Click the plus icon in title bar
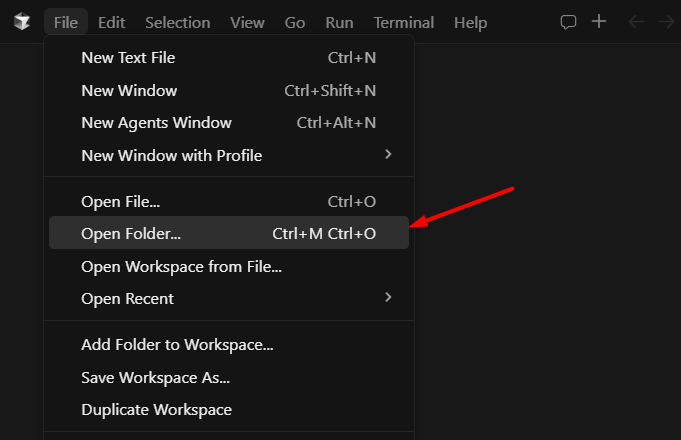The width and height of the screenshot is (681, 440). (599, 21)
